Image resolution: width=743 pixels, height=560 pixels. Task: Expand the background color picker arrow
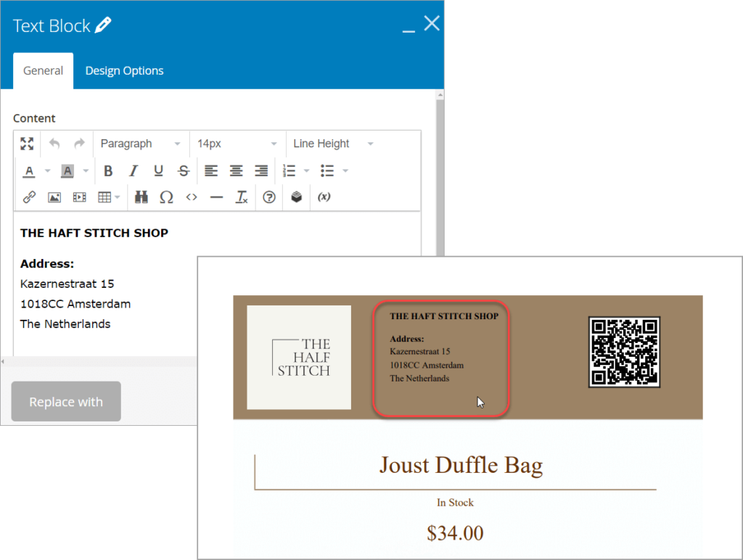tap(86, 171)
